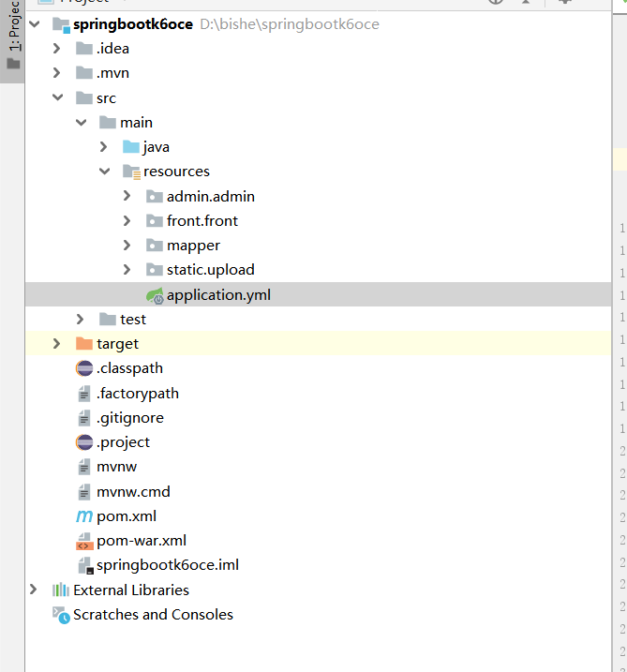Click the mapper folder icon

(155, 246)
